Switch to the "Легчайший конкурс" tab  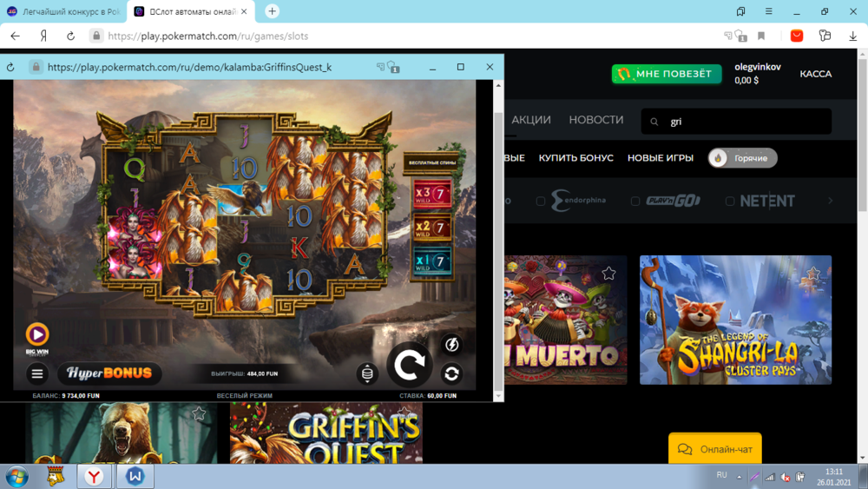(63, 11)
